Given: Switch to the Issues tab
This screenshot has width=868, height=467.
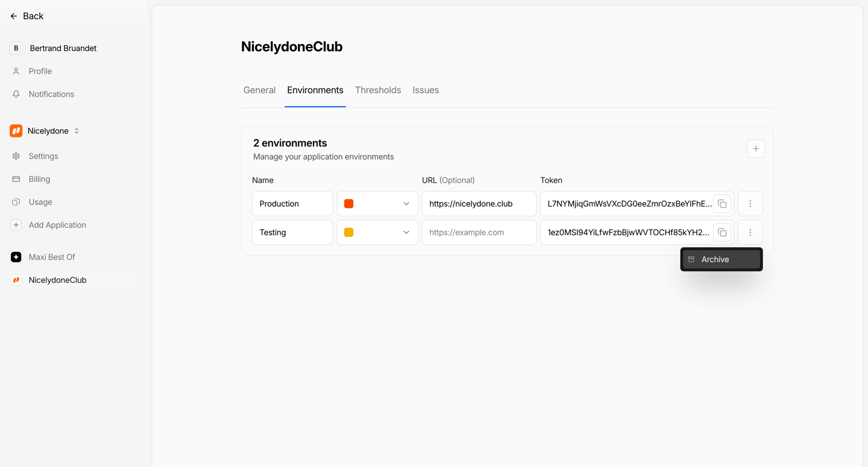Looking at the screenshot, I should coord(425,90).
